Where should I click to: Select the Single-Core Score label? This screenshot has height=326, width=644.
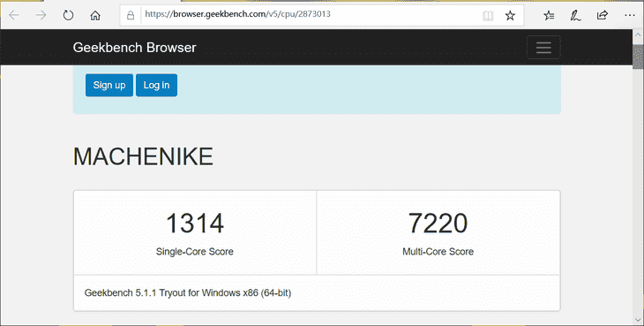click(x=195, y=252)
